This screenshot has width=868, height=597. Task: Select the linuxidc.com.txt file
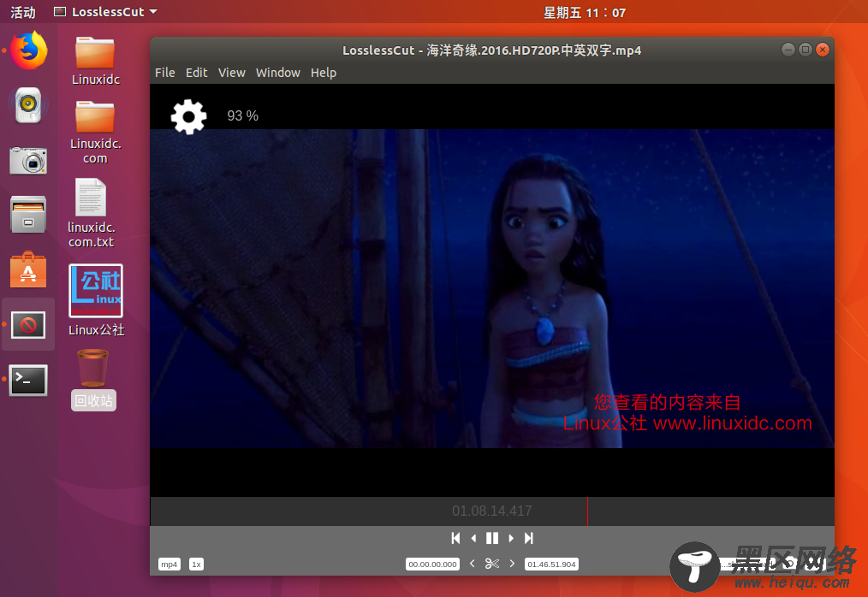click(x=92, y=213)
